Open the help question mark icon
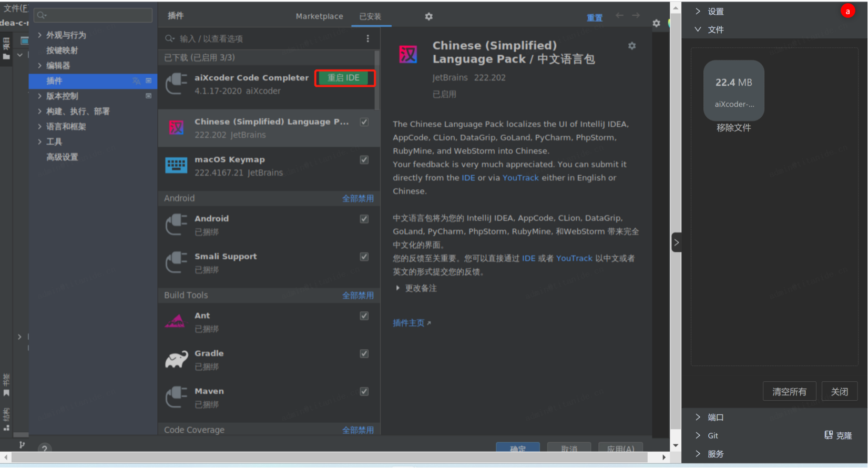Screen dimensions: 868x468 [x=45, y=448]
